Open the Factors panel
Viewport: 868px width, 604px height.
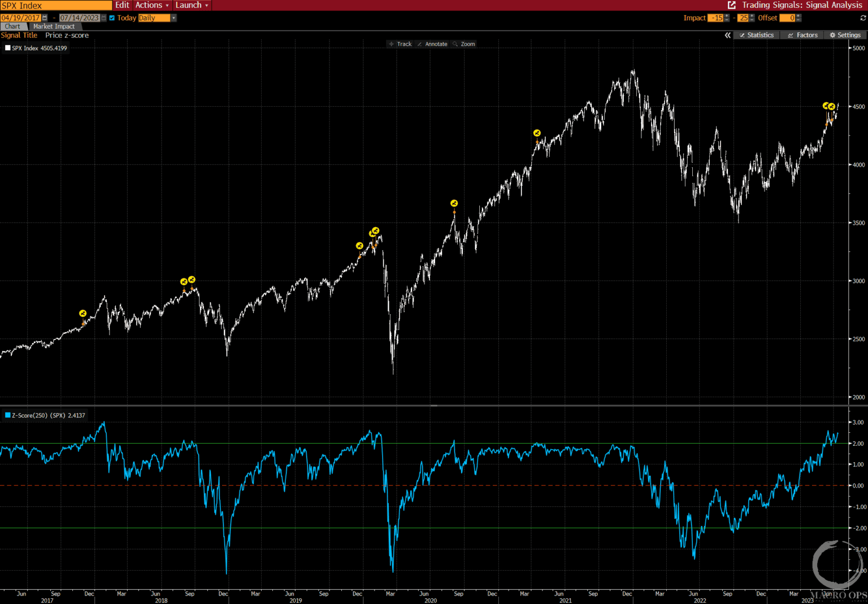coord(802,35)
